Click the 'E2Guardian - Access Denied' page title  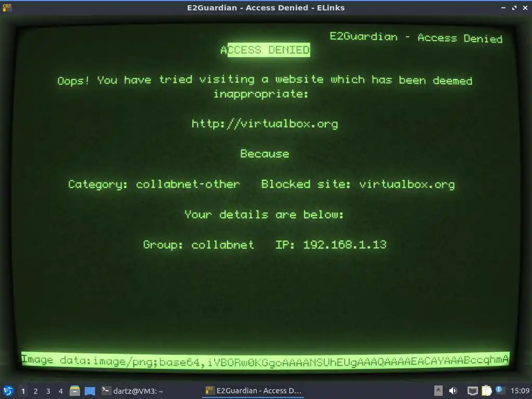(416, 37)
